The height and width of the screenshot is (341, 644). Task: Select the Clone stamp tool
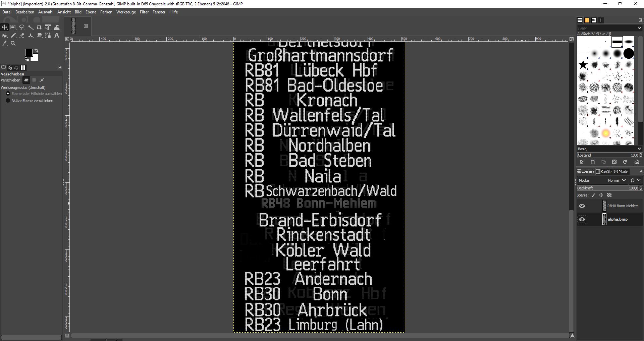[x=31, y=36]
